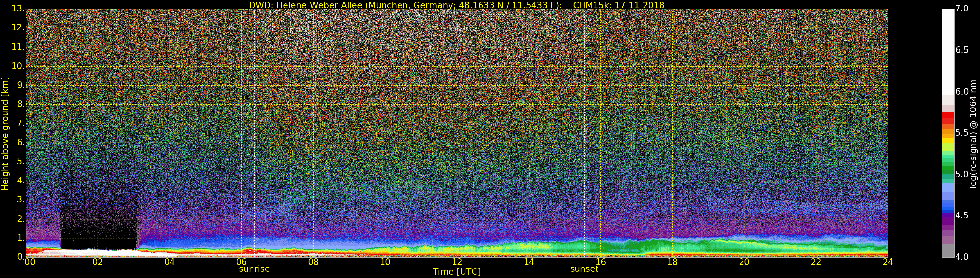Image resolution: width=980 pixels, height=278 pixels.
Task: Select the "sunset" text label below axis
Action: tap(584, 269)
